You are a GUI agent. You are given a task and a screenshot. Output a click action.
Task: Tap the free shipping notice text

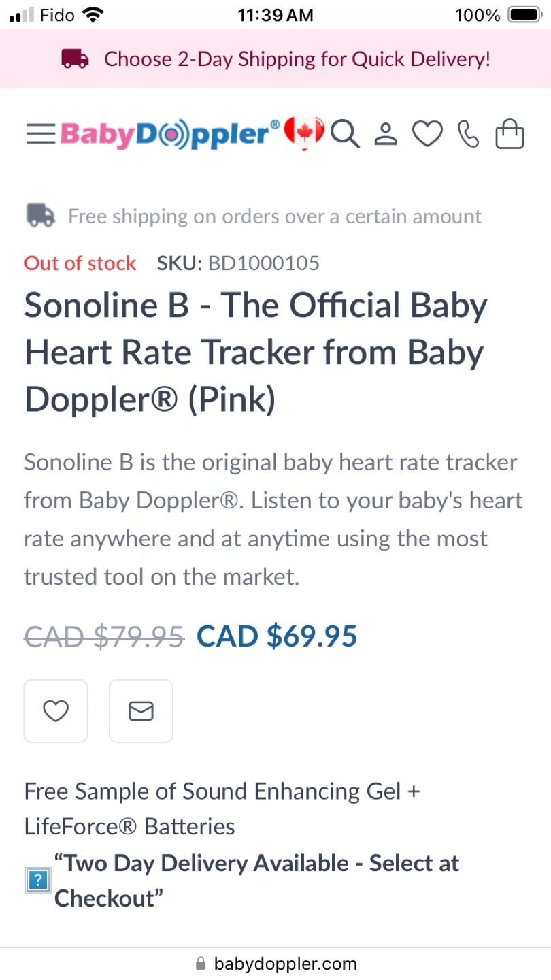(x=274, y=216)
